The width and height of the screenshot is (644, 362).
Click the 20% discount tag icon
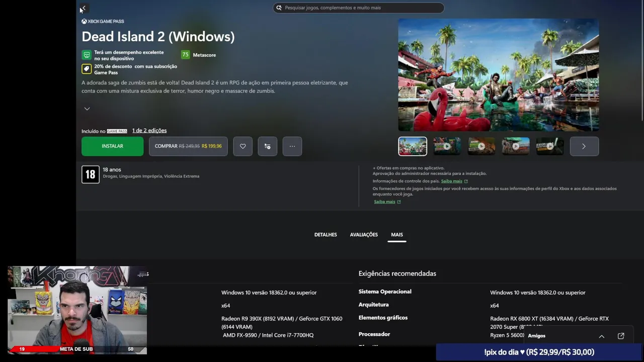click(87, 69)
